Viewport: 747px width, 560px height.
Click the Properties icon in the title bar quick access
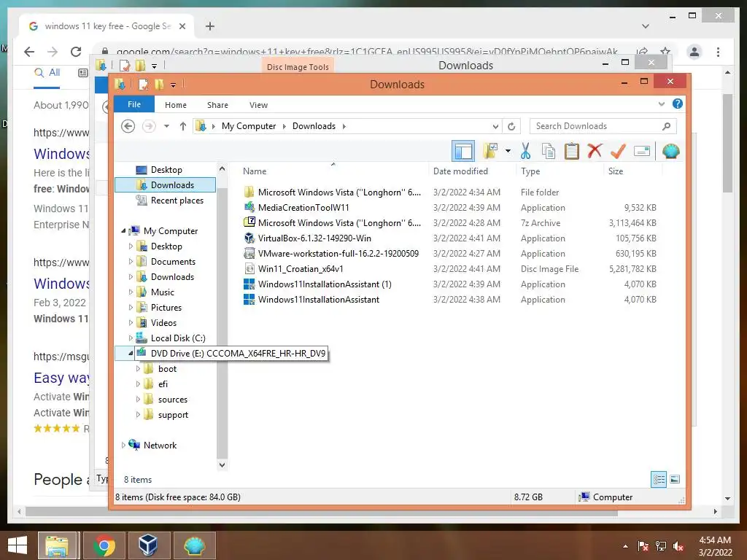tap(143, 85)
